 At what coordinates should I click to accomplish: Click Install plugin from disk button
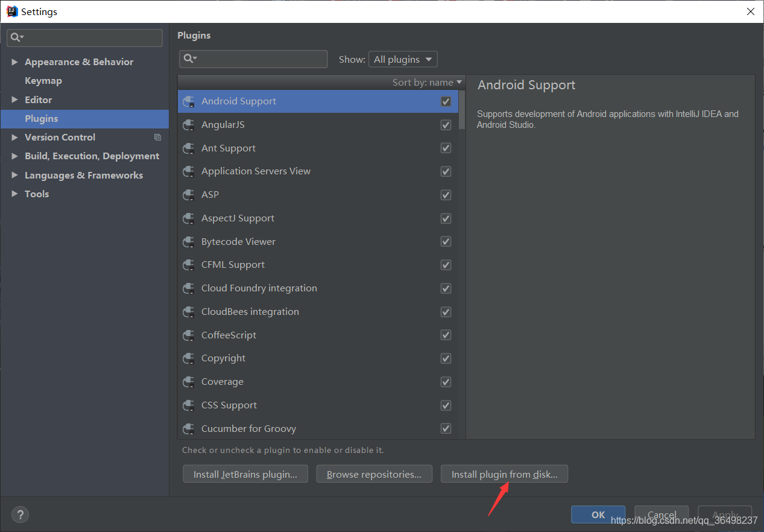coord(505,474)
